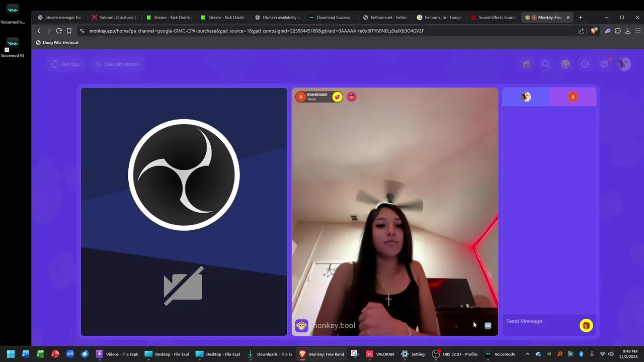644x362 pixels.
Task: Open Excel from the taskbar
Action: (40, 354)
